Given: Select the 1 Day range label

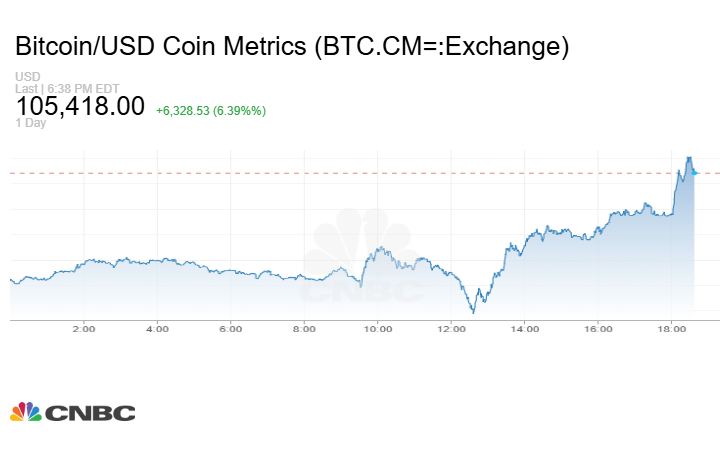Looking at the screenshot, I should tap(31, 123).
